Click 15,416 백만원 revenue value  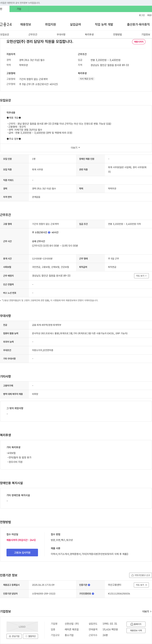click(x=110, y=630)
